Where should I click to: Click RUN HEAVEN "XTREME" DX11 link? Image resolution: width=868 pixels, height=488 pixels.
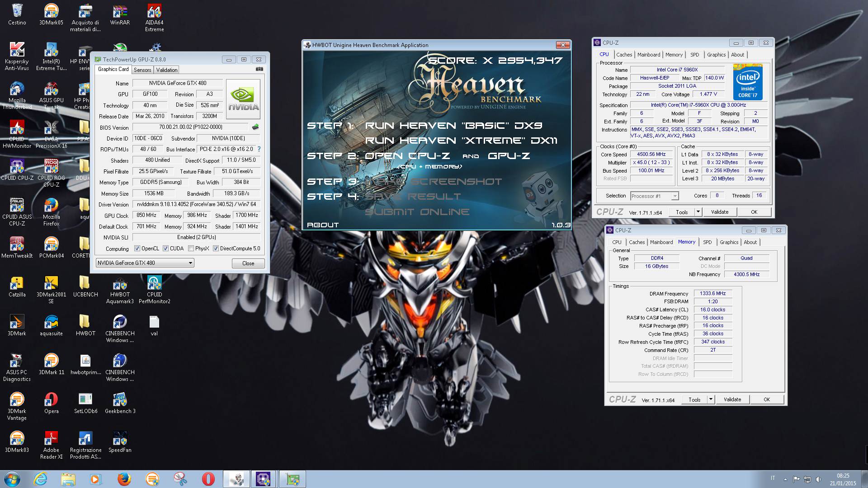coord(461,141)
